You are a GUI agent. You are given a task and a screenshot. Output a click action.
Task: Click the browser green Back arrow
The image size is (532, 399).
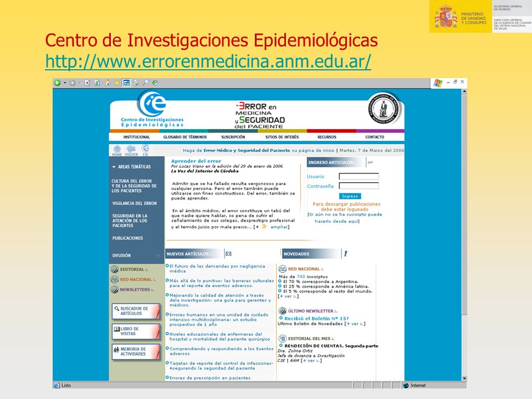tap(57, 83)
